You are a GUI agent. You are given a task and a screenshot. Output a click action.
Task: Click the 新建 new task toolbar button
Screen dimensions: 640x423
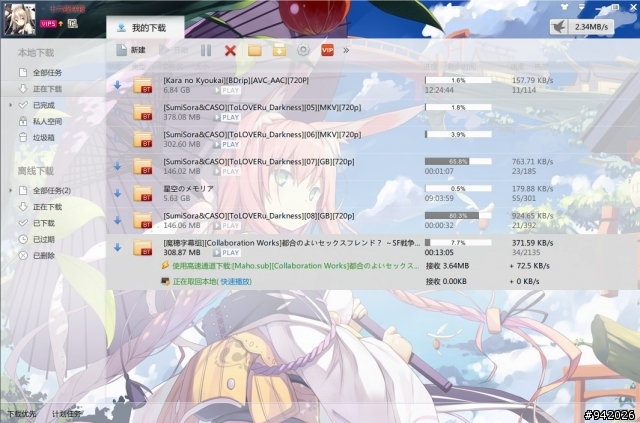tap(131, 50)
